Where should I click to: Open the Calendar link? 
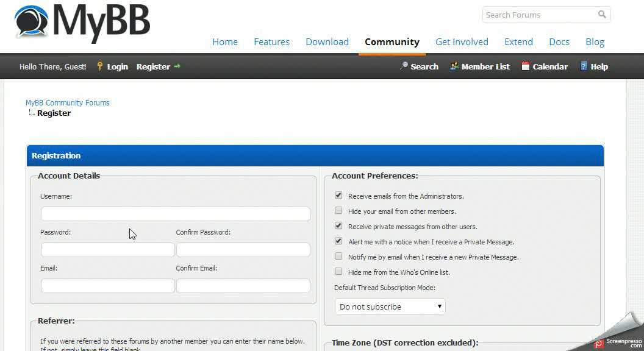[550, 66]
